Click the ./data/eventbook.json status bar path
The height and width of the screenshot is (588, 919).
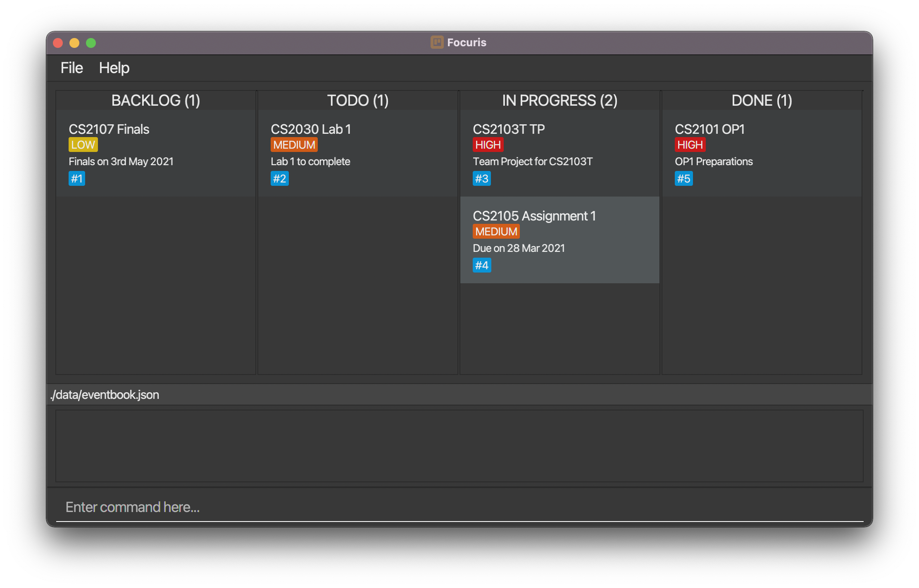tap(105, 395)
